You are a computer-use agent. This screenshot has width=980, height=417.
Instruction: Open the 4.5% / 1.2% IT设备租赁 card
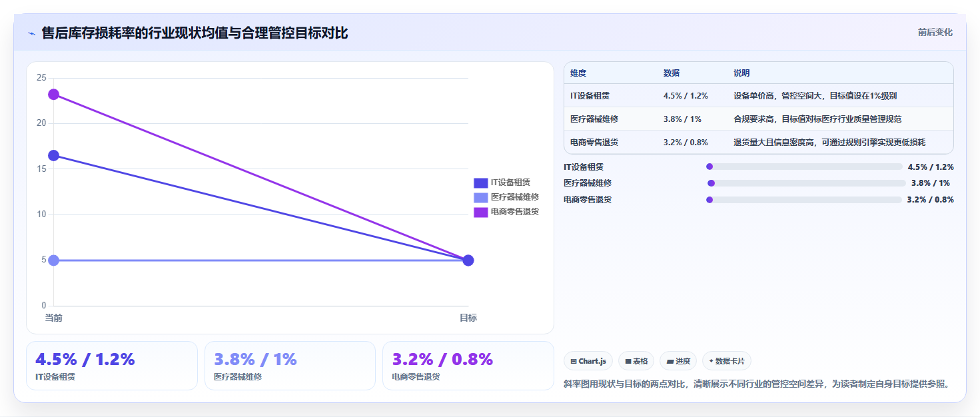(112, 366)
